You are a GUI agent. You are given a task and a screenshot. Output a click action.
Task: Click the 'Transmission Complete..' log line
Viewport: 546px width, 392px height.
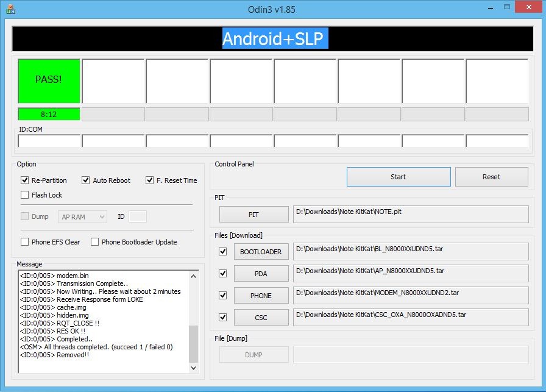point(74,283)
